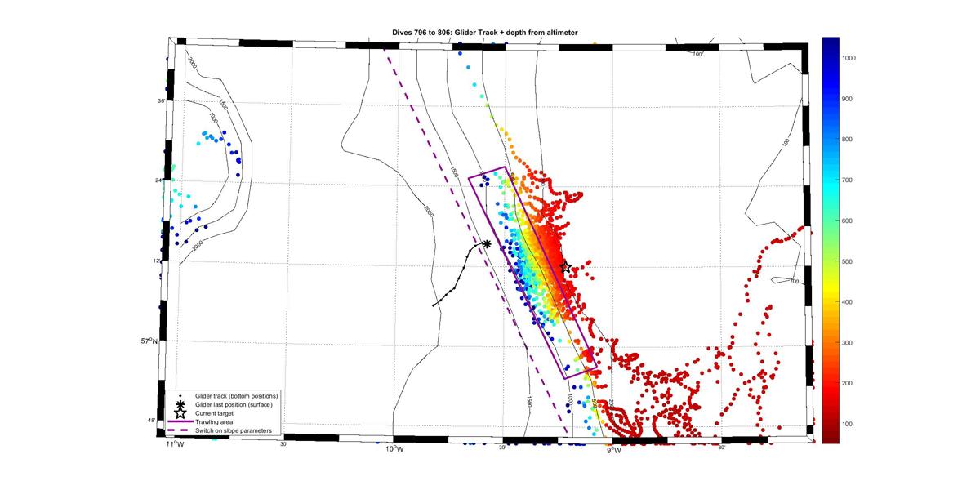Click the 48' latitude tick label
Screen dimensions: 980x499
(151, 421)
